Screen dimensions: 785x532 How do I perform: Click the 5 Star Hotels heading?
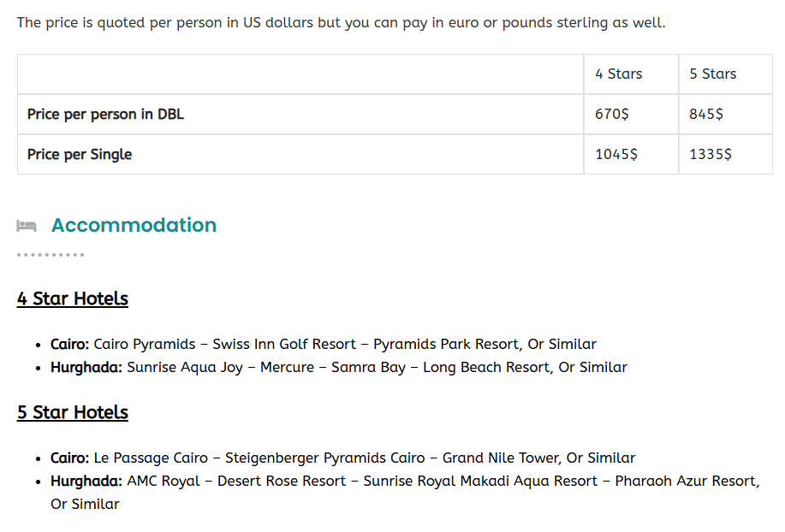73,412
